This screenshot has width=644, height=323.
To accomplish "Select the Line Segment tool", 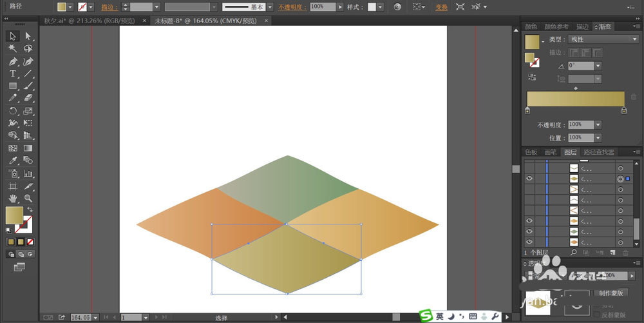I will point(28,74).
